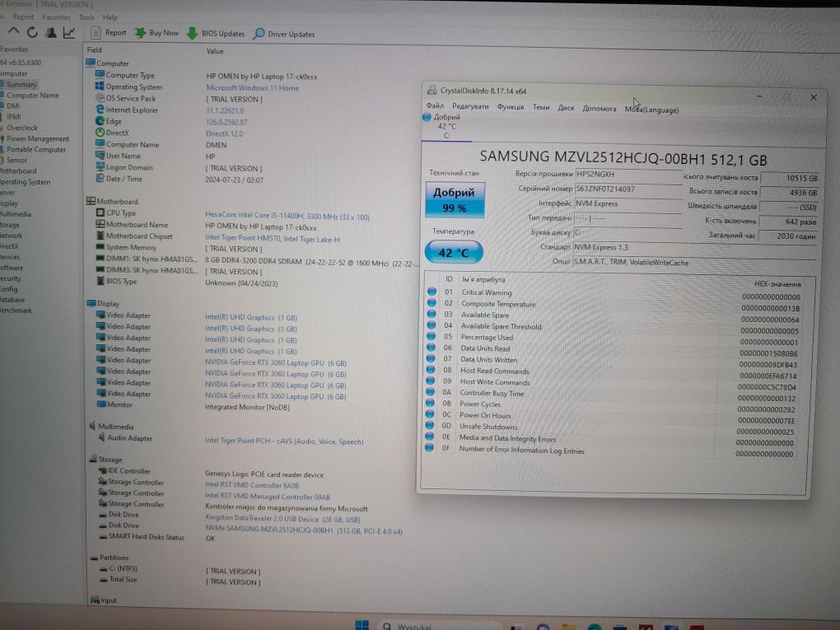Open the Редагувати menu in CrystalDiskInfo
Screen dimensions: 840x630
click(x=470, y=106)
